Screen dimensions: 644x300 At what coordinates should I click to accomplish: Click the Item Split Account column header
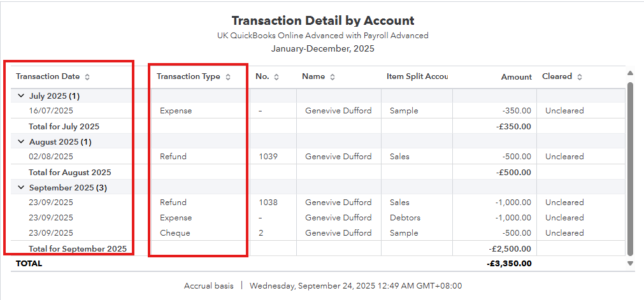click(417, 76)
